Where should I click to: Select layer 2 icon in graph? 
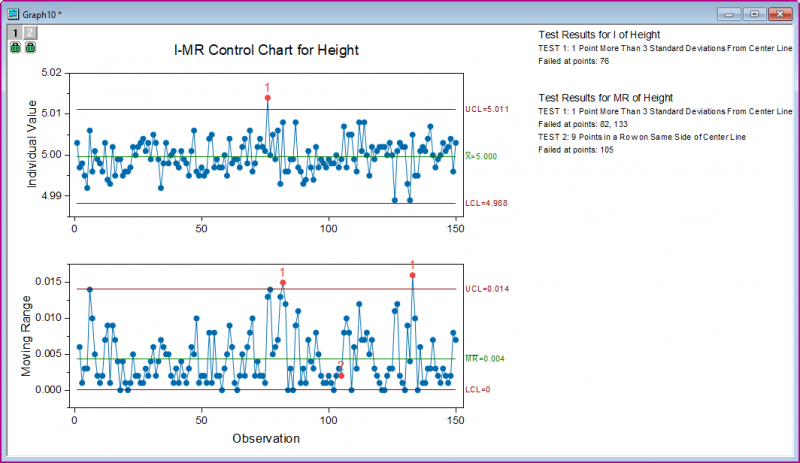pyautogui.click(x=30, y=33)
